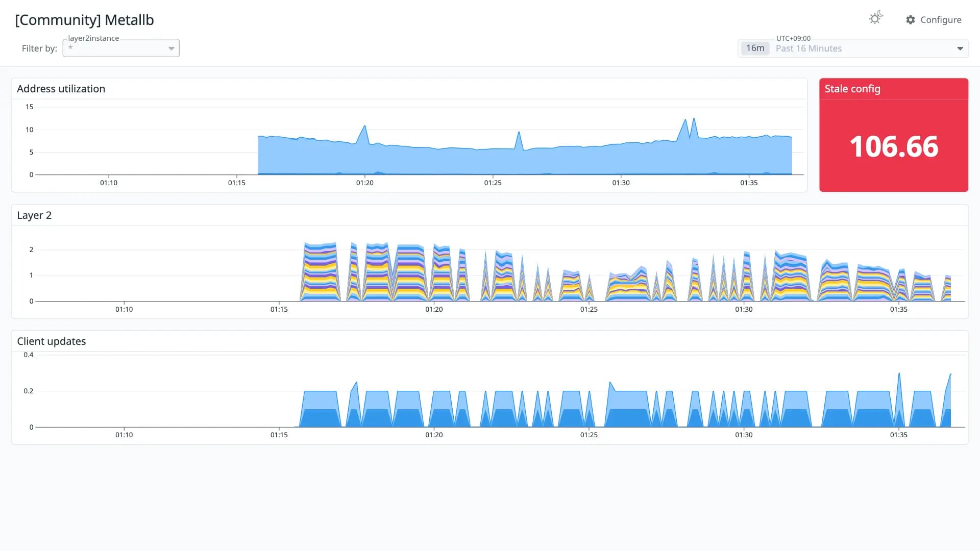
Task: Click the 01:35 tick on Address utilization graph
Action: click(x=749, y=183)
